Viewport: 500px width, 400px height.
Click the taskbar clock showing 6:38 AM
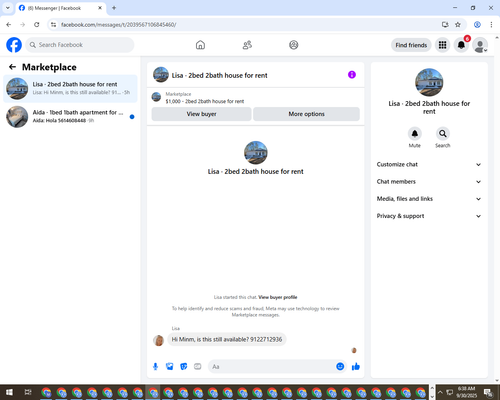pos(466,392)
